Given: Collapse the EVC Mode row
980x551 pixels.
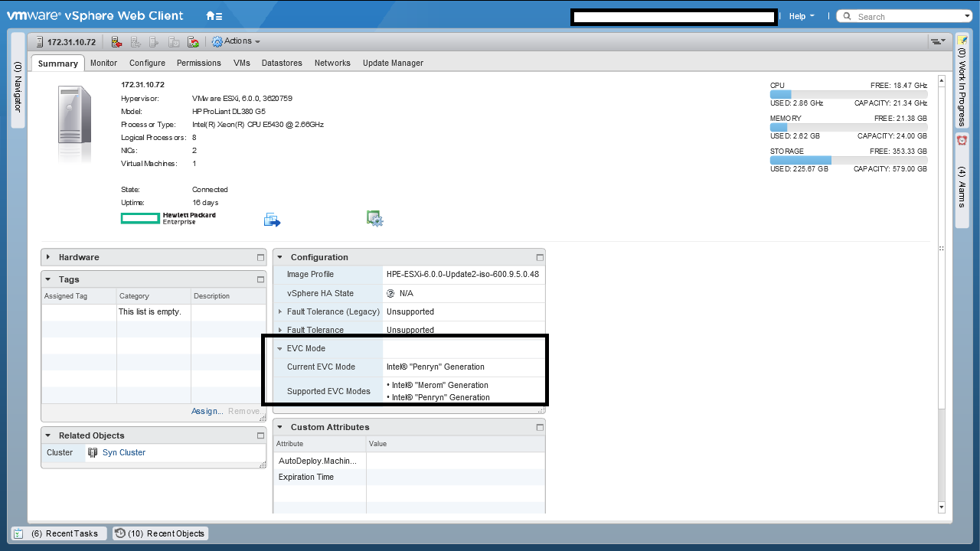Looking at the screenshot, I should click(x=280, y=348).
